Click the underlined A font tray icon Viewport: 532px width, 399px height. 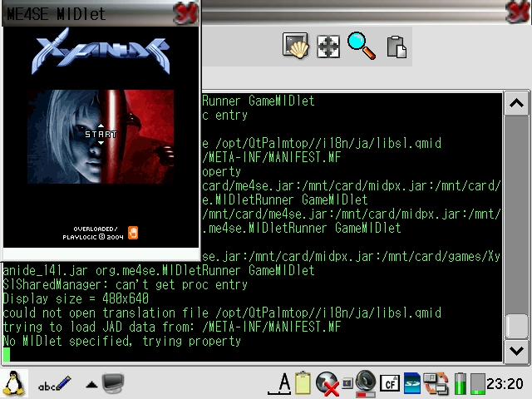coord(283,383)
